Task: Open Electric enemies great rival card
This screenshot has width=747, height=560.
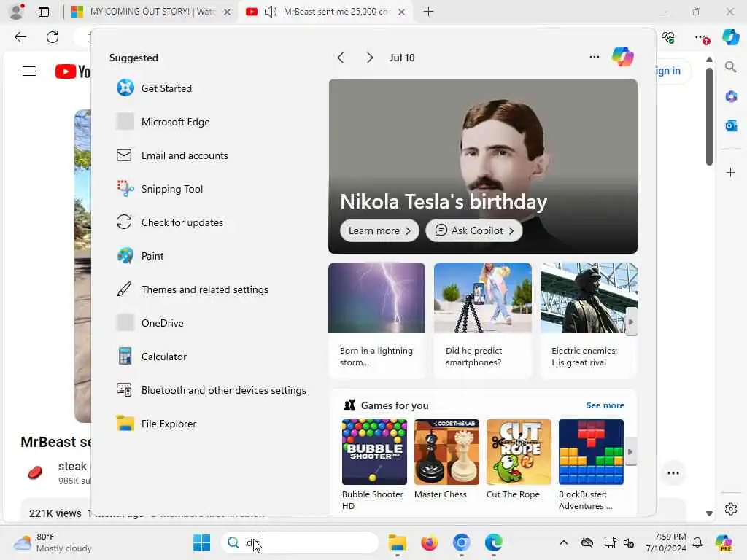Action: tap(589, 320)
